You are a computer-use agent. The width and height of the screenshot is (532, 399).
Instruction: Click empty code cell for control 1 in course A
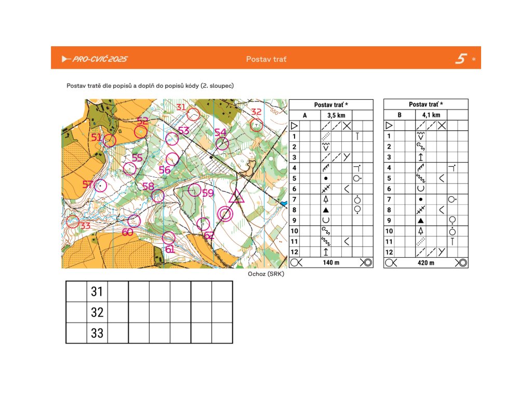point(305,136)
